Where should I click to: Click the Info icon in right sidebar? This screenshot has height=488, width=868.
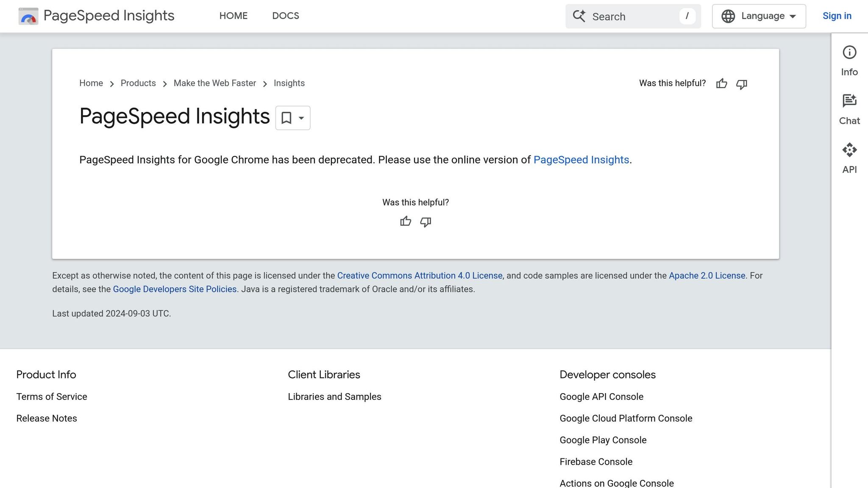pos(849,53)
